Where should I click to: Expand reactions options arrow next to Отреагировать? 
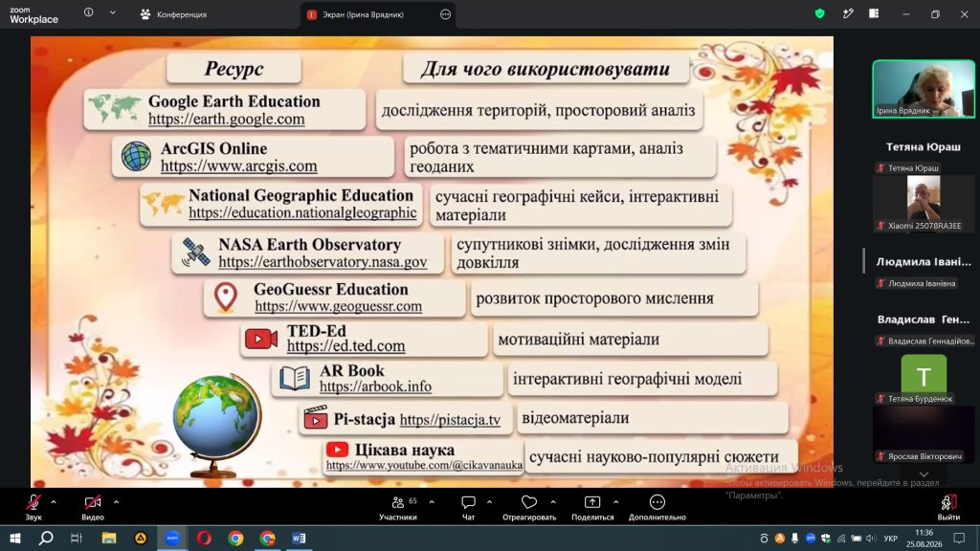click(x=553, y=502)
